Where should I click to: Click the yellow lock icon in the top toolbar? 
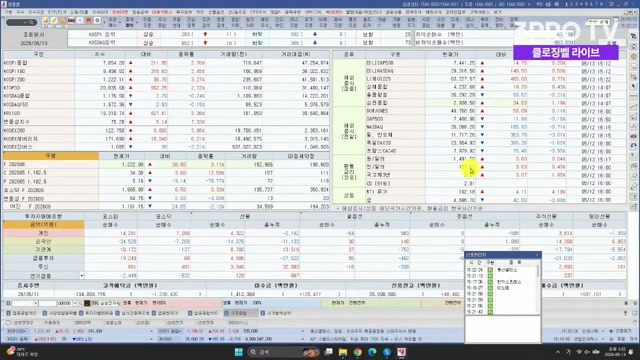click(x=62, y=20)
